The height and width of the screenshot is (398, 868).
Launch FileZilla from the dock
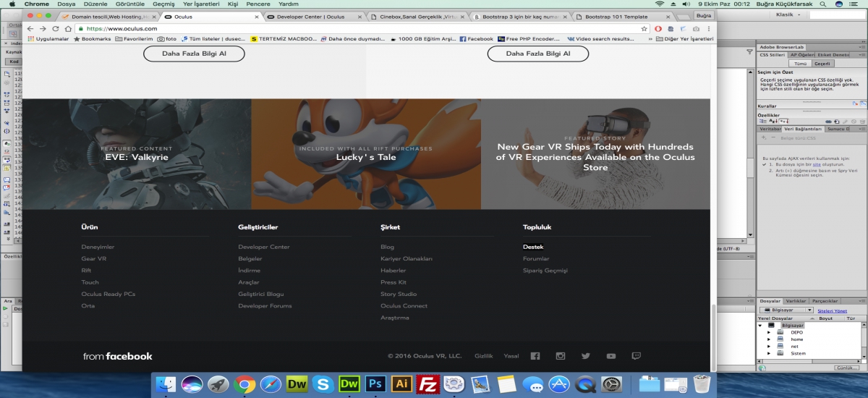point(429,384)
